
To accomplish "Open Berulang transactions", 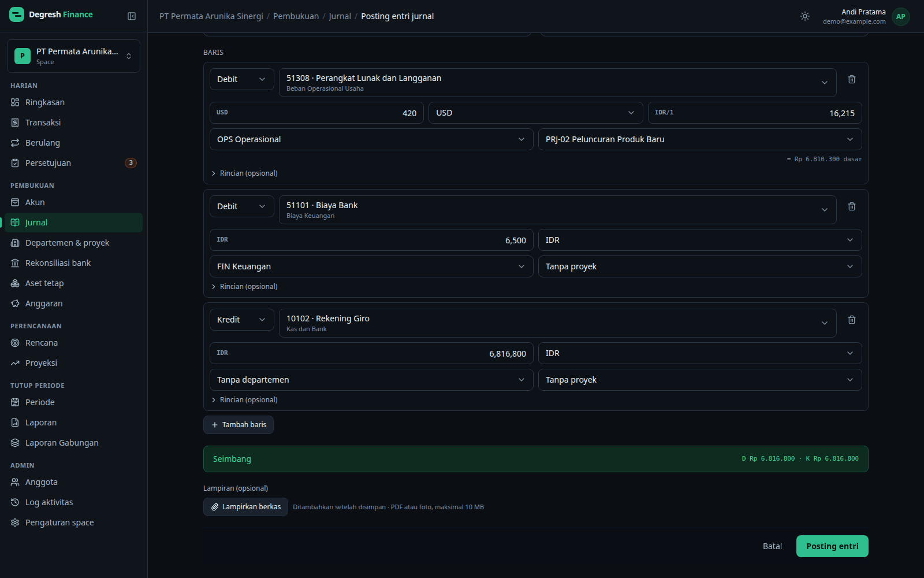I will [73, 143].
